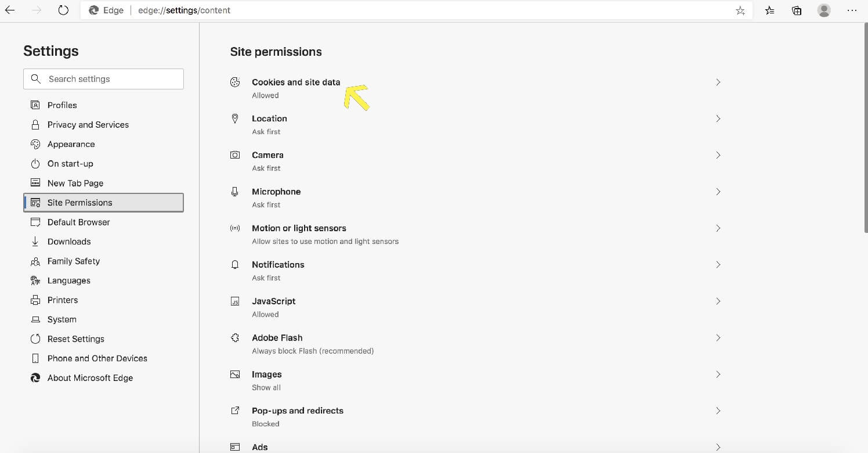This screenshot has height=453, width=868.
Task: Expand the Location permission chevron
Action: tap(718, 118)
